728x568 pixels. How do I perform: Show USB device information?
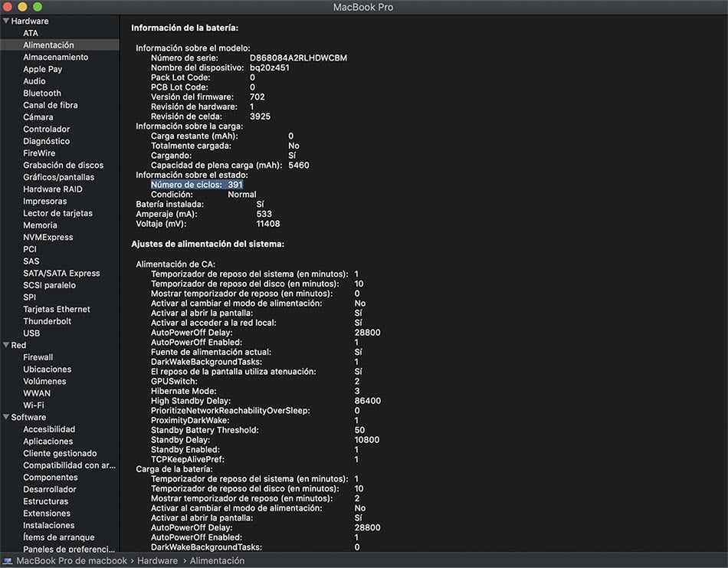(x=31, y=333)
